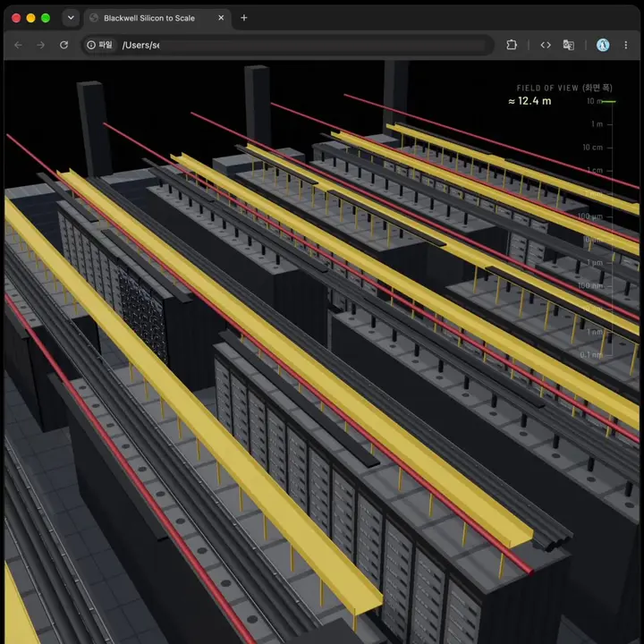644x644 pixels.
Task: Select the 1 µm scale mark
Action: [595, 262]
